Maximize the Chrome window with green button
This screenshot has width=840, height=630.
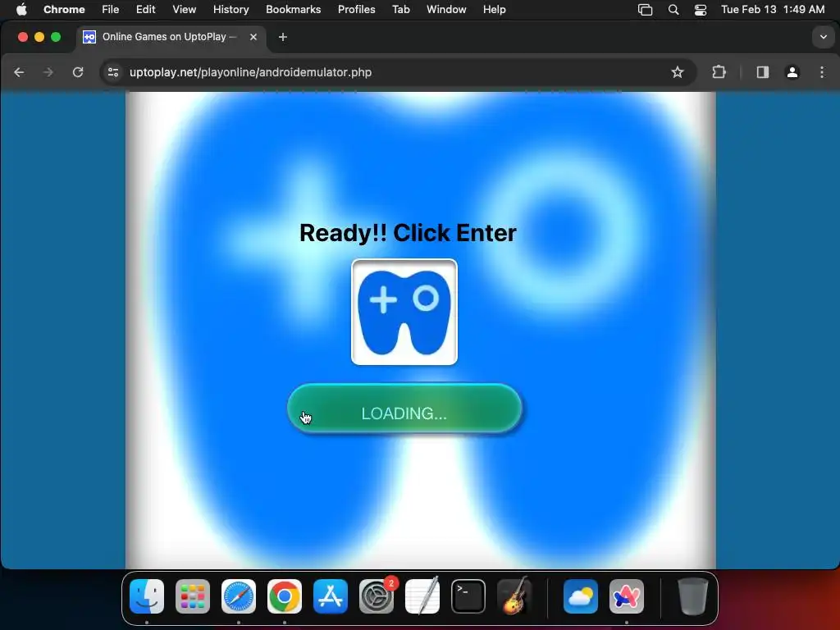click(56, 37)
